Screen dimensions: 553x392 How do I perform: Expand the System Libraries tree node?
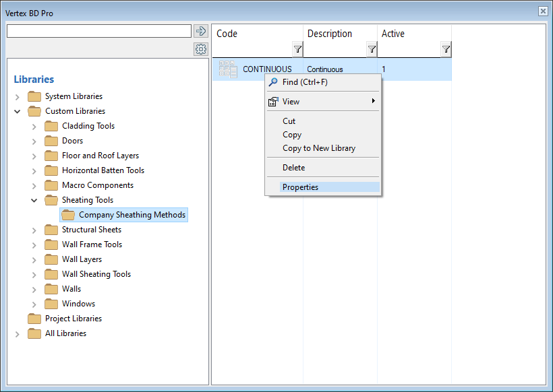click(x=18, y=97)
